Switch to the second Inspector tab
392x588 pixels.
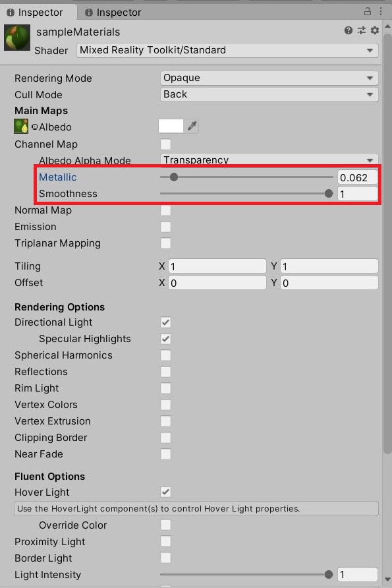[113, 13]
